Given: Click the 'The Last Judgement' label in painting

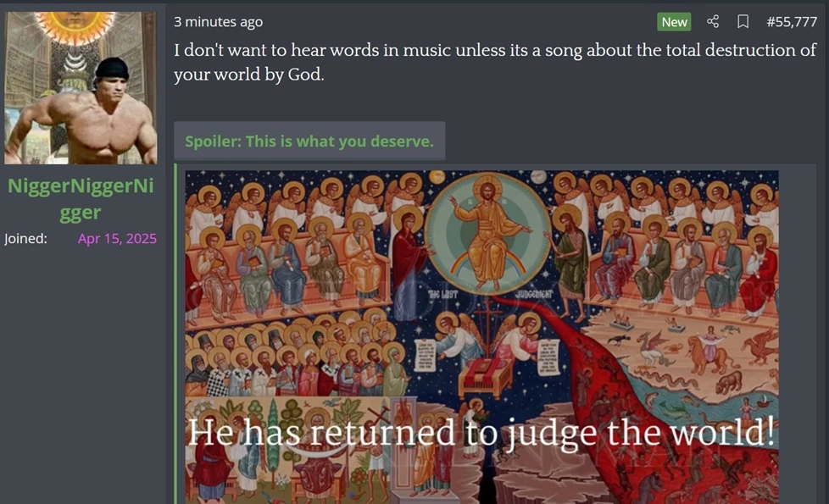Looking at the screenshot, I should (x=490, y=294).
